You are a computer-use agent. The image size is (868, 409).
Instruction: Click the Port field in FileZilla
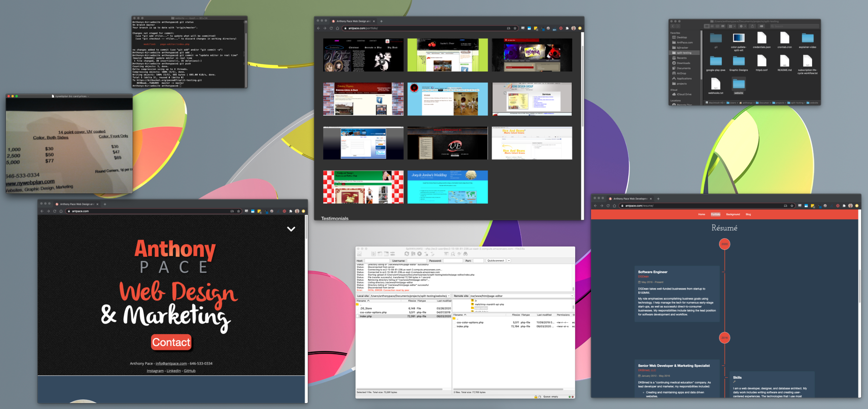tap(478, 261)
